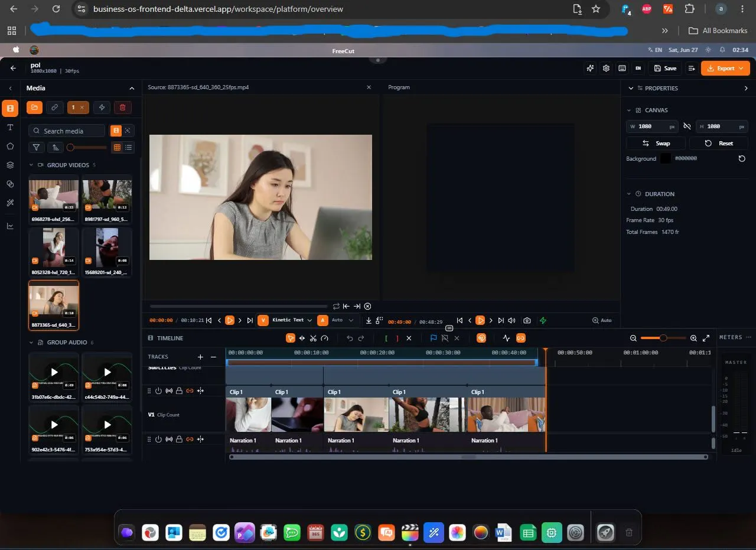756x550 pixels.
Task: Collapse the CANVAS section
Action: (629, 110)
